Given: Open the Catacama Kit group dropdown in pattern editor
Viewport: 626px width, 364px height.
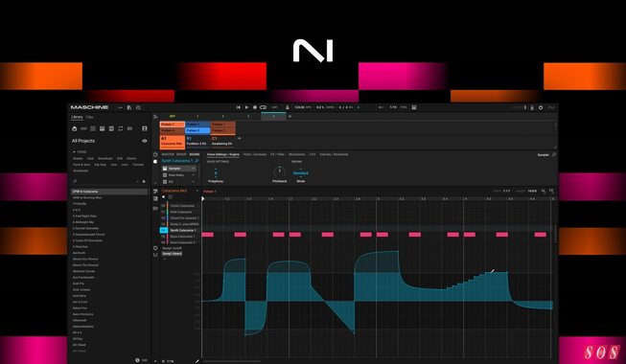Looking at the screenshot, I should click(197, 191).
